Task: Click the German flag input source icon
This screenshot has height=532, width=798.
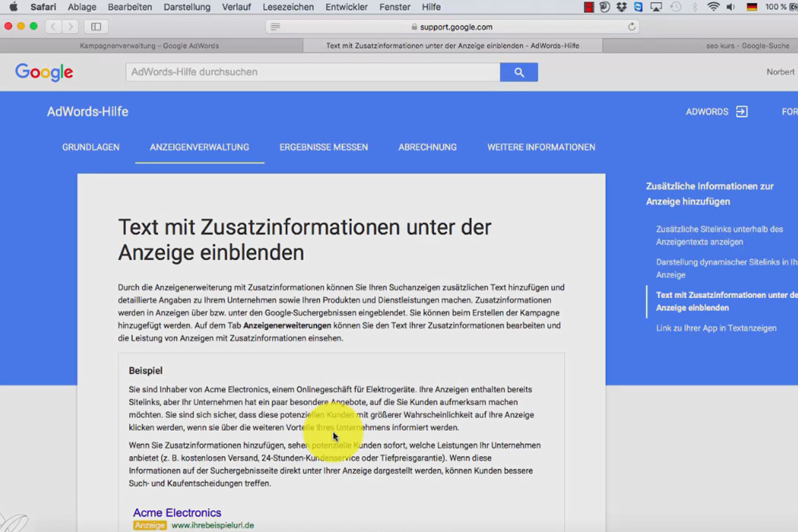Action: [752, 7]
